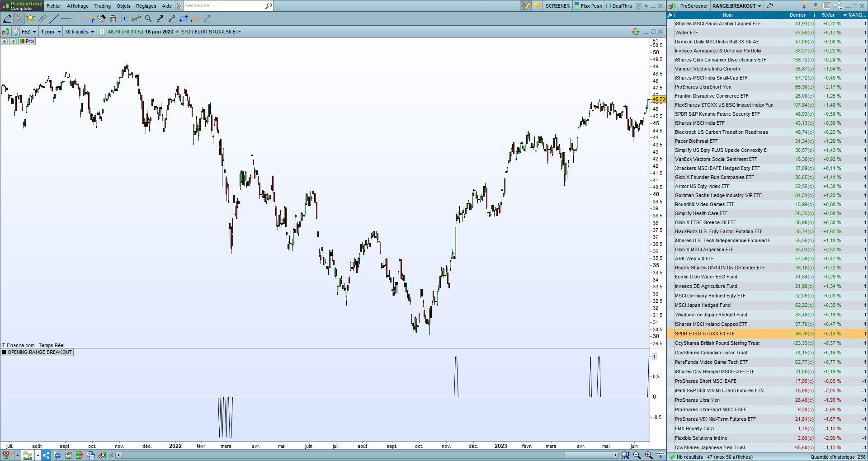Click the Trash icon to delete drawings
Viewport: 868px width, 461px height.
point(113,19)
